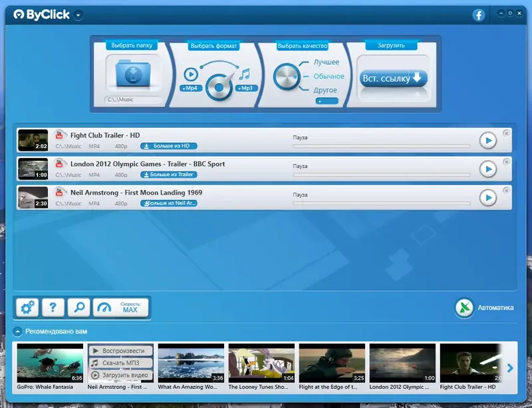
Task: Resume the Fight Club Trailer download
Action: coord(488,140)
